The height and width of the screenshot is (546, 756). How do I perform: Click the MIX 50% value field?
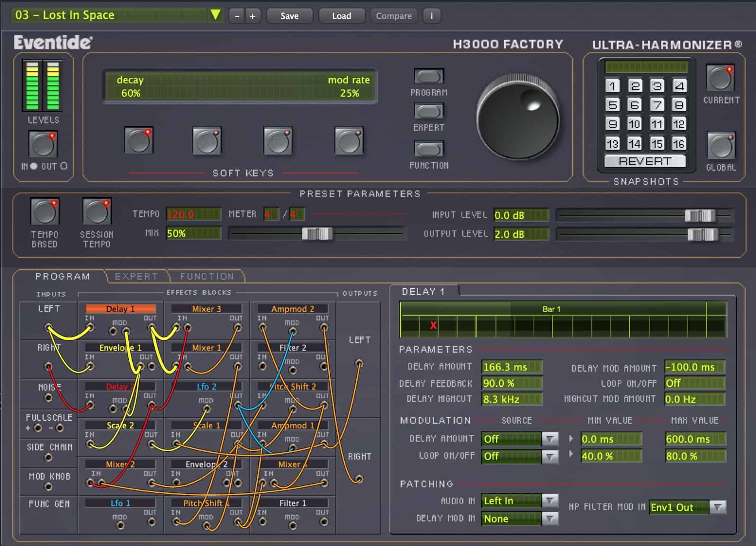point(193,233)
